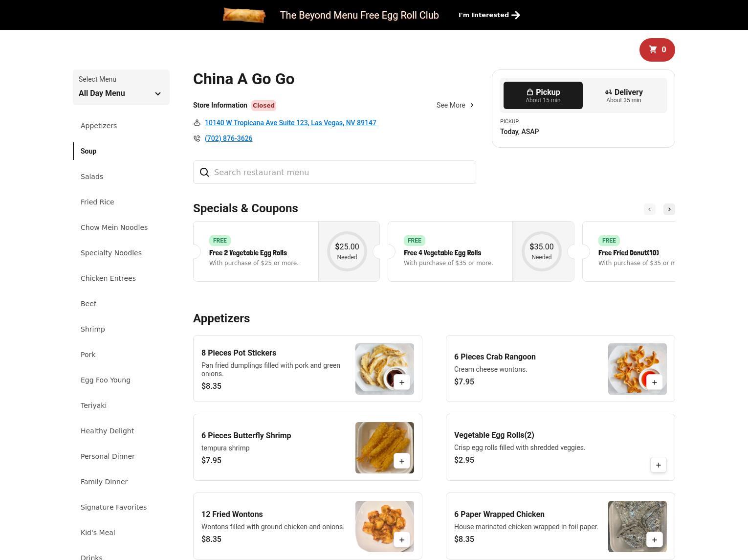
Task: Jump to Beef section
Action: tap(88, 304)
